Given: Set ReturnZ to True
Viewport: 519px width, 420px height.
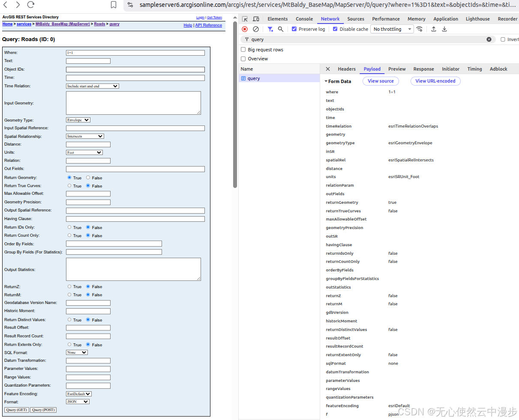Looking at the screenshot, I should (x=69, y=286).
